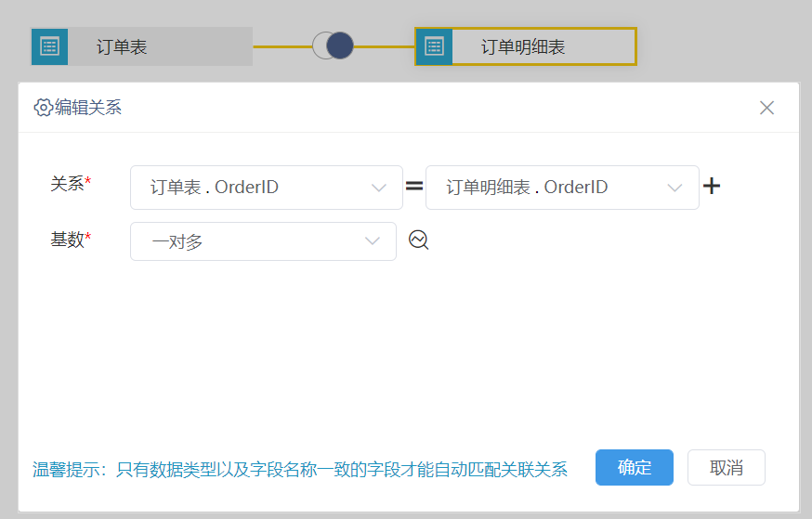The height and width of the screenshot is (519, 812).
Task: Open the 订单明细表 . OrderID dropdown
Action: tap(562, 188)
